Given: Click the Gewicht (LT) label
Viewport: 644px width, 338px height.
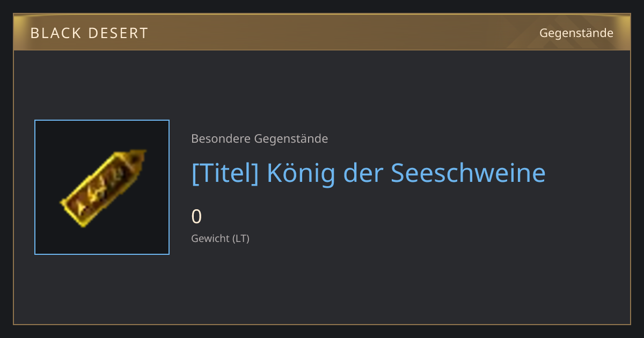Looking at the screenshot, I should pyautogui.click(x=221, y=239).
